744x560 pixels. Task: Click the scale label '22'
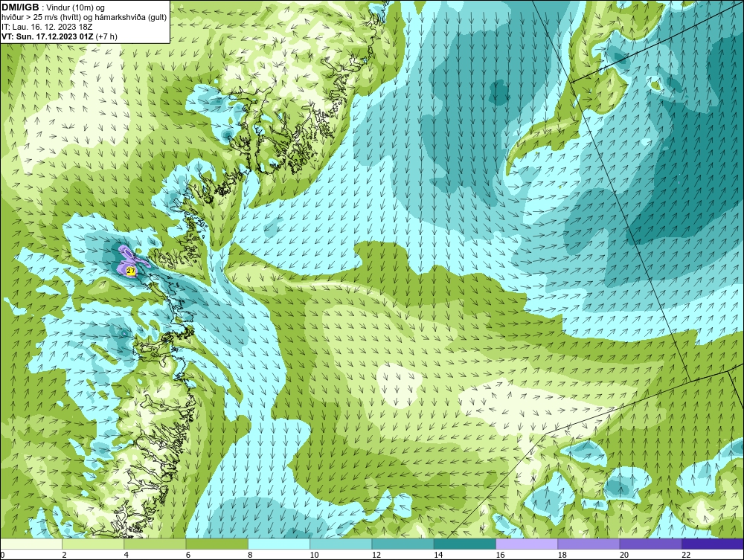click(686, 556)
